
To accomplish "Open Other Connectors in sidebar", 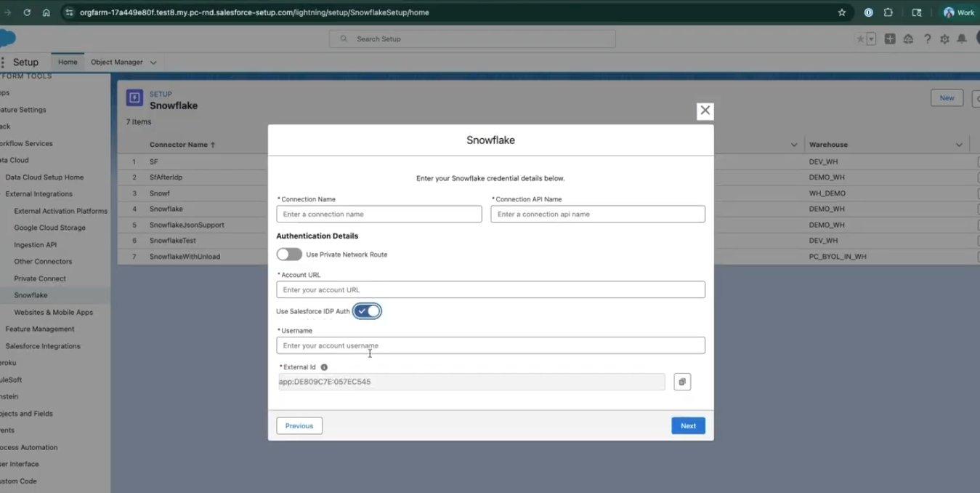I will [43, 262].
